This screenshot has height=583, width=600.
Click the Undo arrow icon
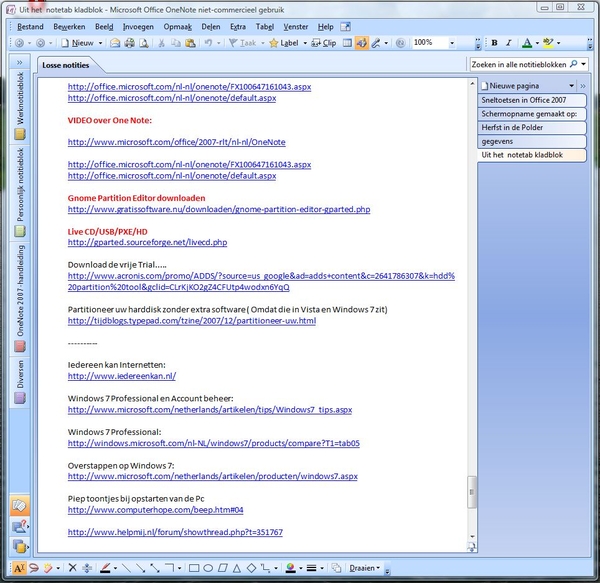(x=208, y=43)
